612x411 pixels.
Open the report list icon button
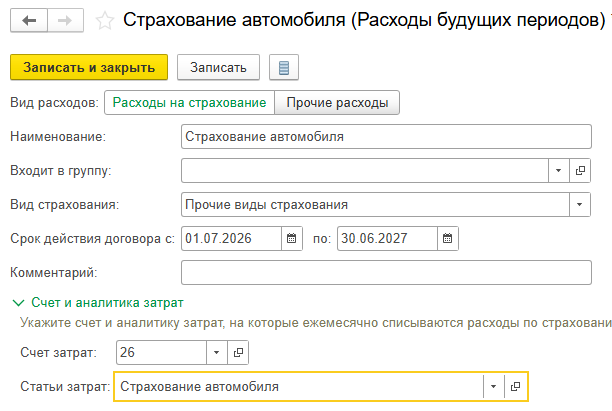click(284, 68)
